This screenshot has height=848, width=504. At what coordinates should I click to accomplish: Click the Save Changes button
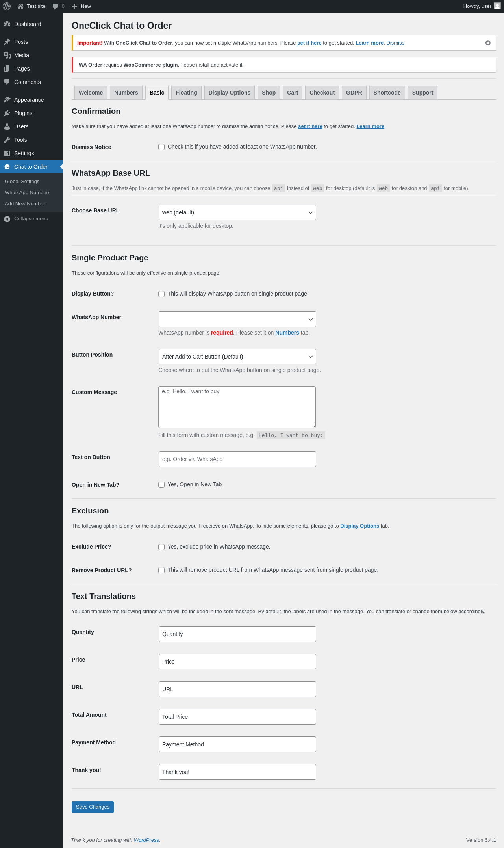[x=93, y=807]
